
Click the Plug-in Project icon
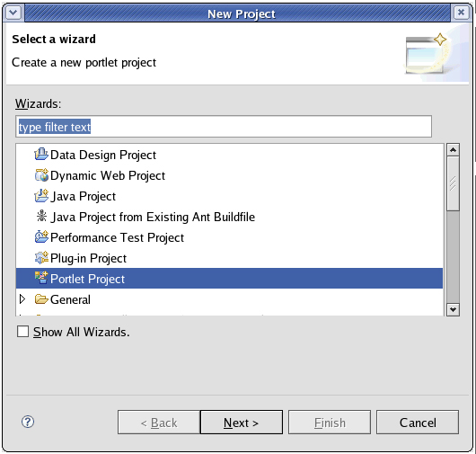[x=41, y=258]
